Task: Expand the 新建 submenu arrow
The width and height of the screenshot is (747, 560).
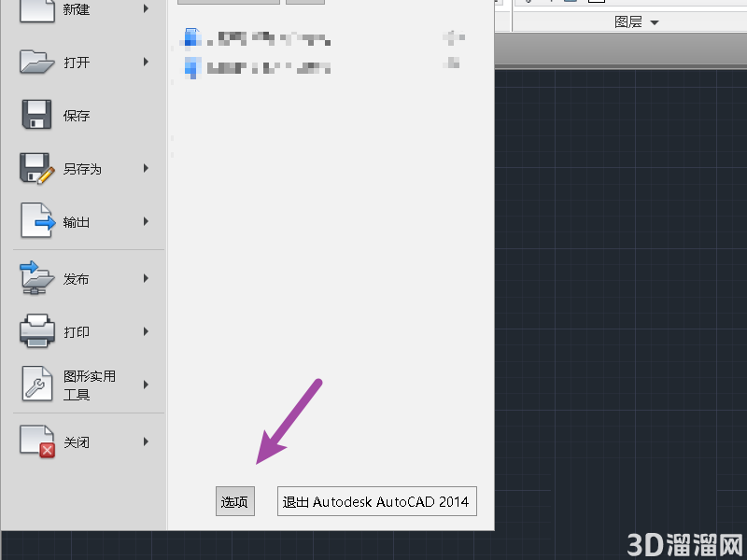Action: pos(147,8)
